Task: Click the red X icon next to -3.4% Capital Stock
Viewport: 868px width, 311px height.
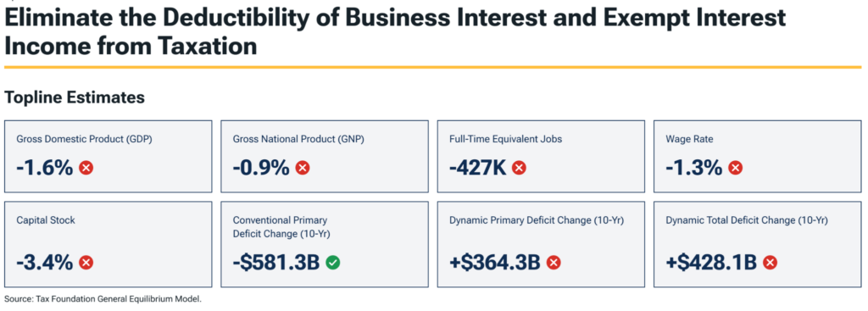Action: pyautogui.click(x=86, y=263)
